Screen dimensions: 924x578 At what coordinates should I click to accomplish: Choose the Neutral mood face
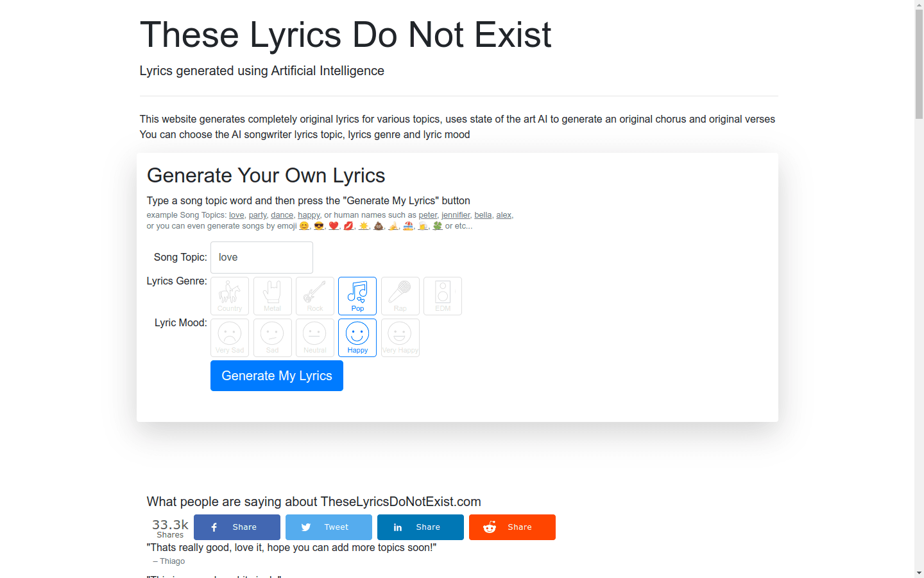[315, 337]
